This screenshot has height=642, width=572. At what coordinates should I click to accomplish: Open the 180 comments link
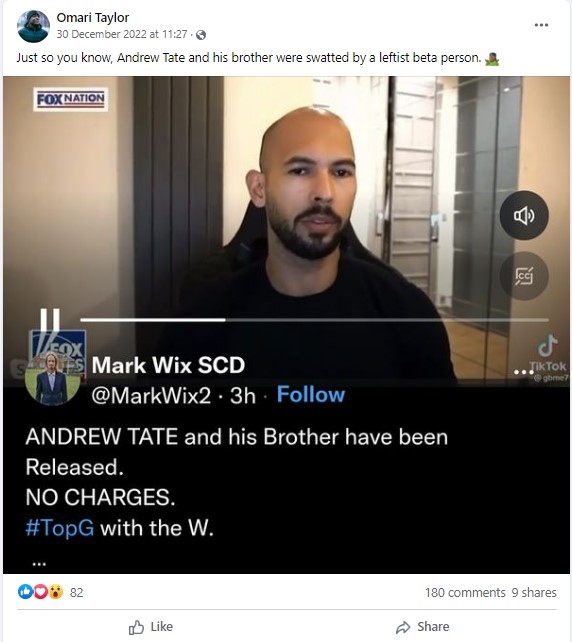[x=465, y=592]
